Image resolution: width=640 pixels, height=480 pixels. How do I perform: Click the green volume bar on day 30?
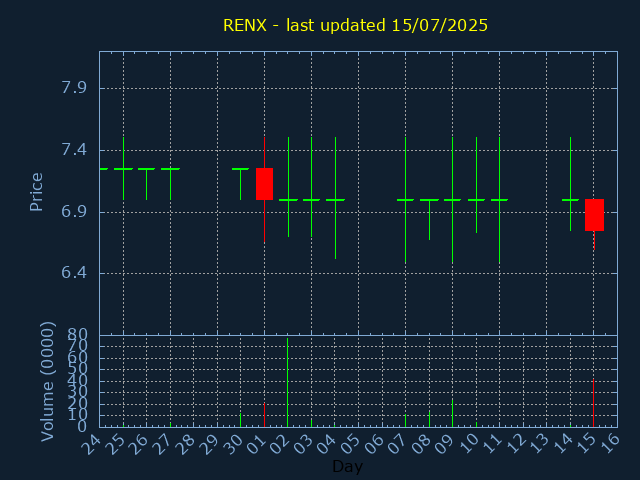coord(240,420)
